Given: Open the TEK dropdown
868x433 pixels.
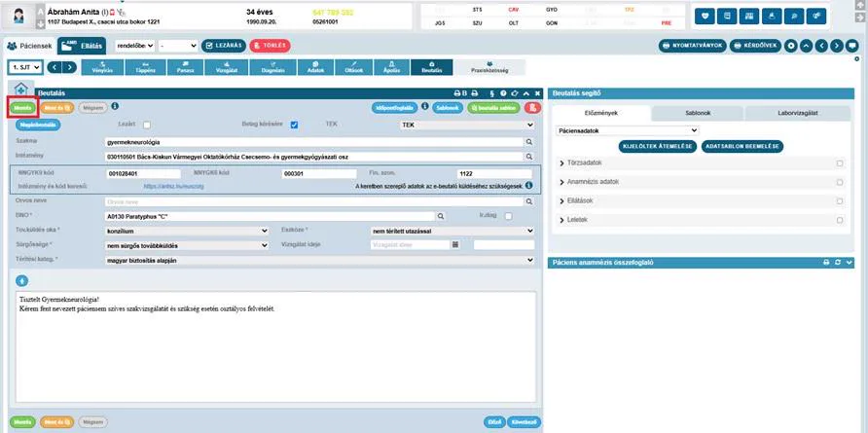Looking at the screenshot, I should click(x=467, y=126).
